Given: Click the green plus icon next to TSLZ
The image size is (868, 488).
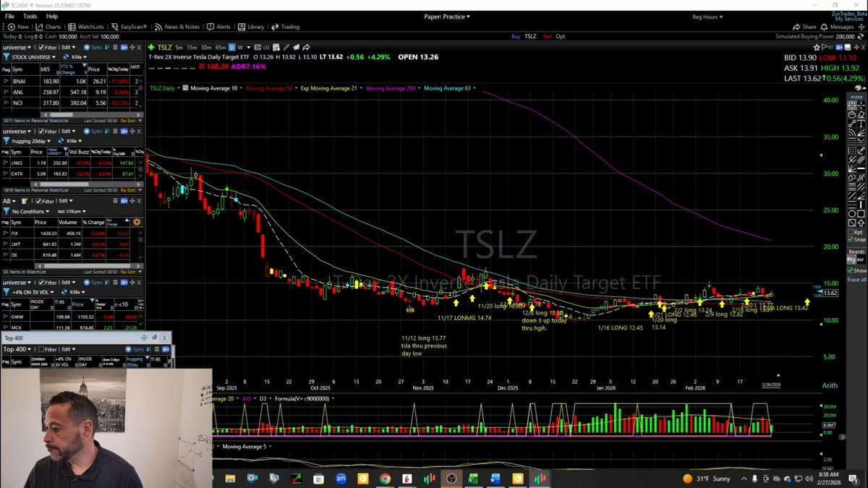Looking at the screenshot, I should (151, 47).
